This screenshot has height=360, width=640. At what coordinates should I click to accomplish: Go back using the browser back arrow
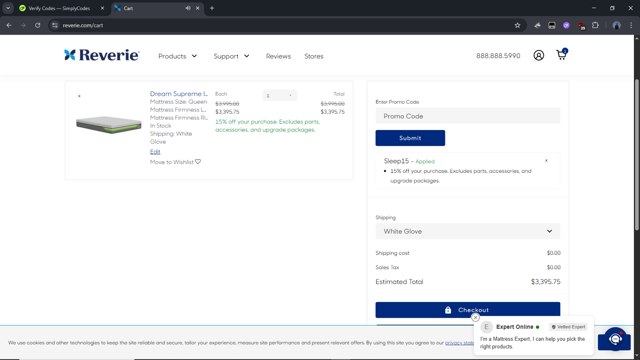coord(9,25)
